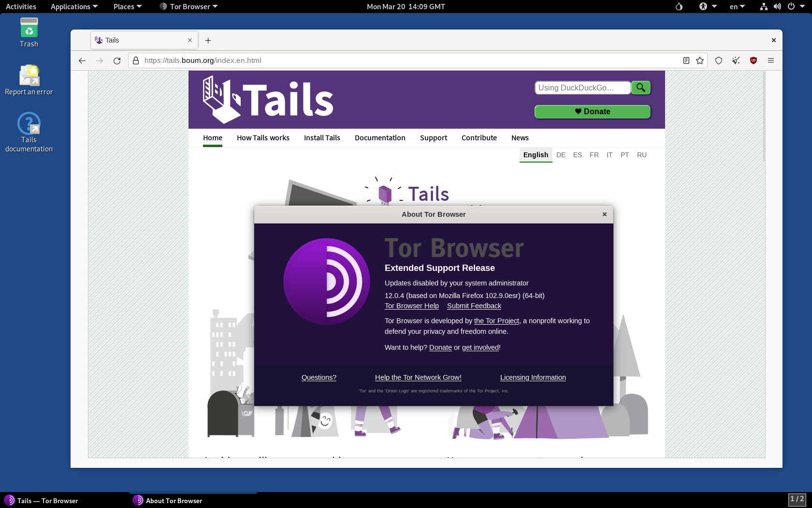Open the Trash desktop icon
The height and width of the screenshot is (508, 812).
coord(29,33)
